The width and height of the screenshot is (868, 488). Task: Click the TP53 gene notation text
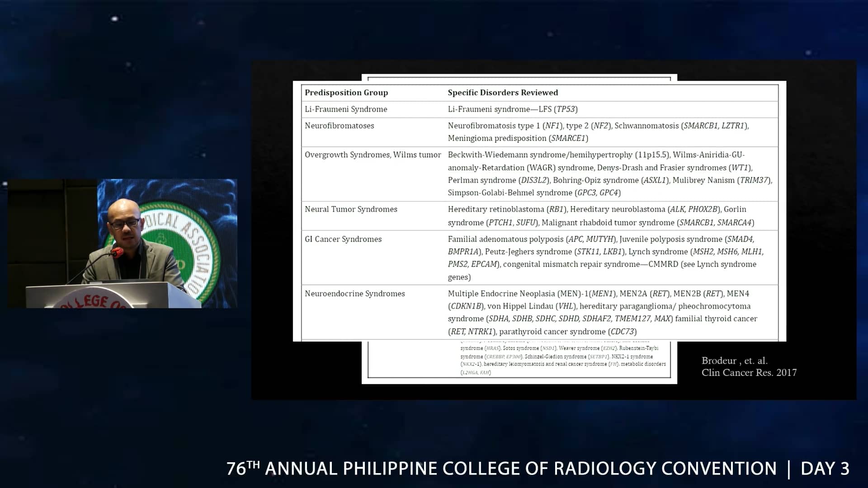pyautogui.click(x=566, y=109)
